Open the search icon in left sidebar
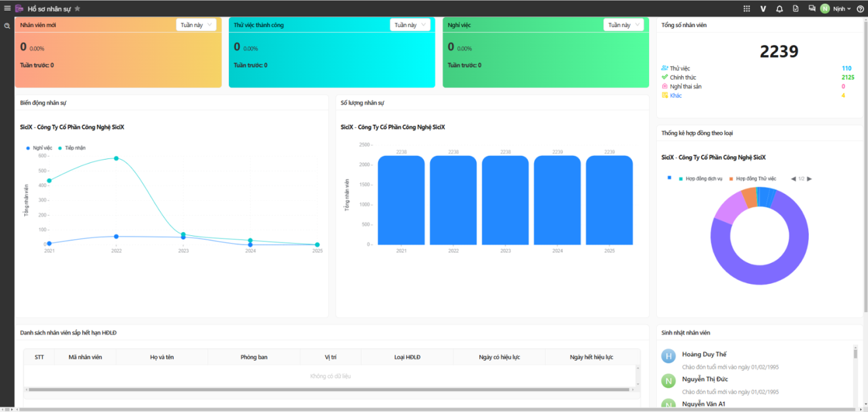Screen dimensions: 868x412 pos(7,26)
